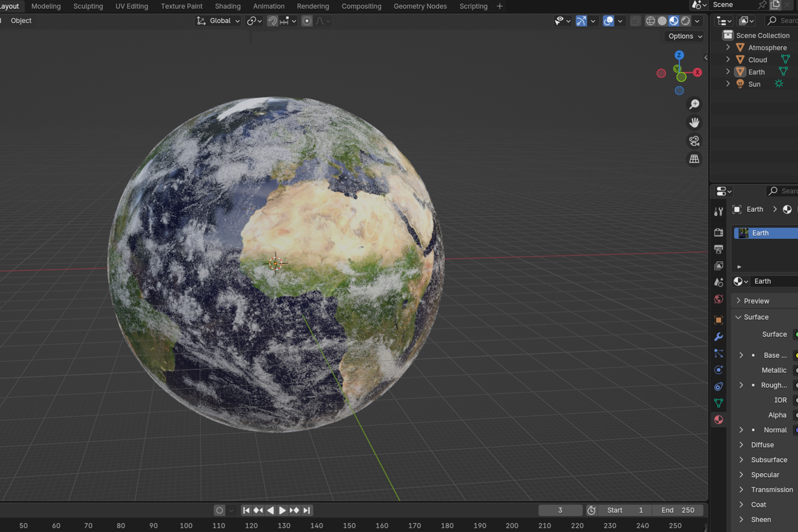Click the blue Z axis gizmo
798x532 pixels.
[x=679, y=55]
